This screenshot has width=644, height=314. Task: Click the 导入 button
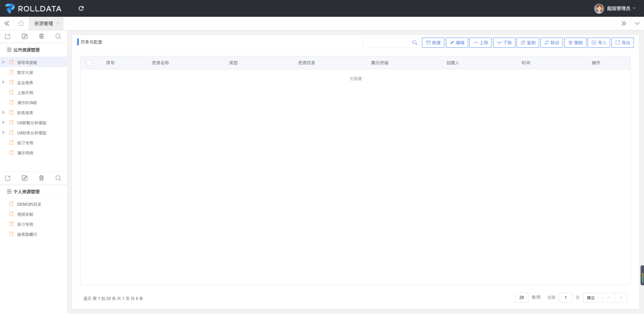click(x=599, y=43)
